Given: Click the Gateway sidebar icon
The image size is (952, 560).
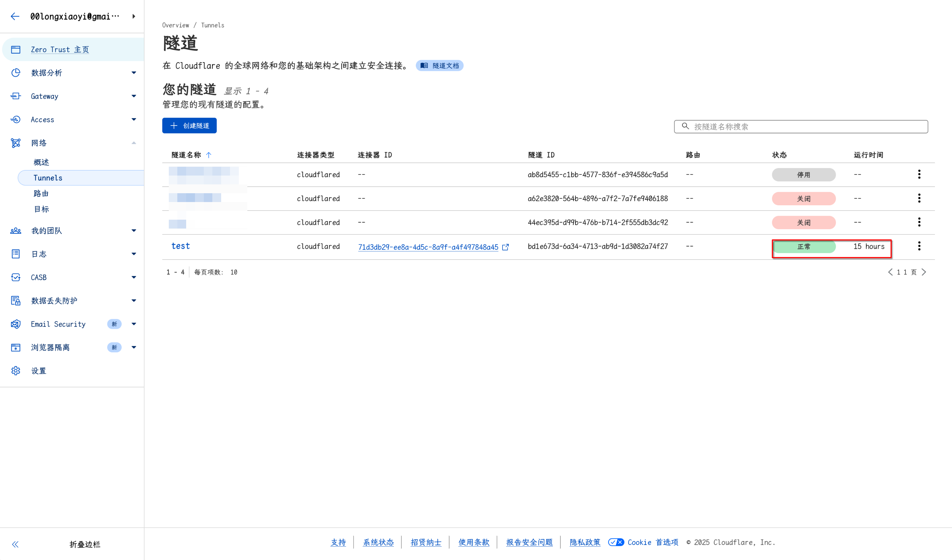Looking at the screenshot, I should [x=15, y=96].
